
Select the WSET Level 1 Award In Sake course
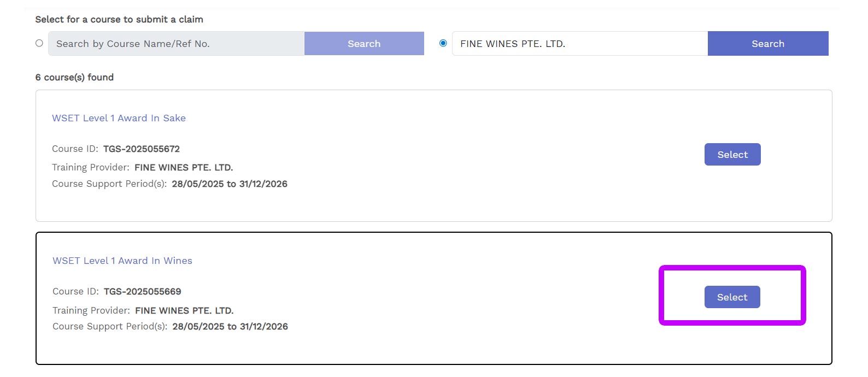pos(732,155)
